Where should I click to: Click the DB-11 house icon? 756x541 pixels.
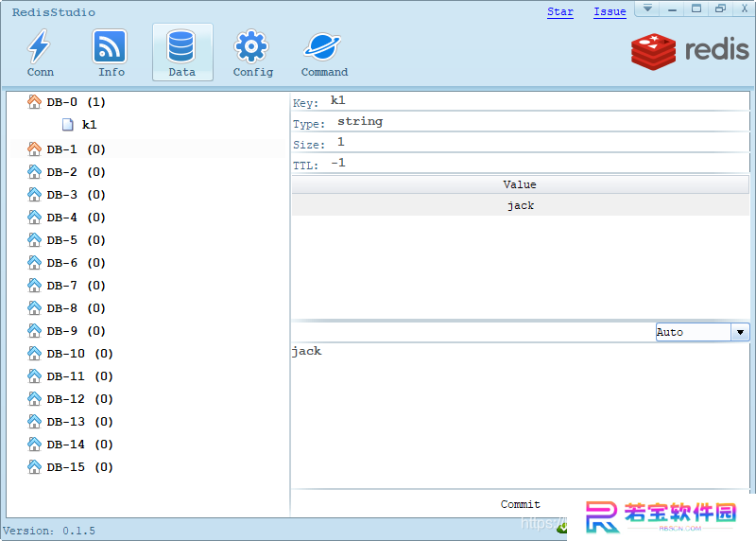tap(34, 375)
